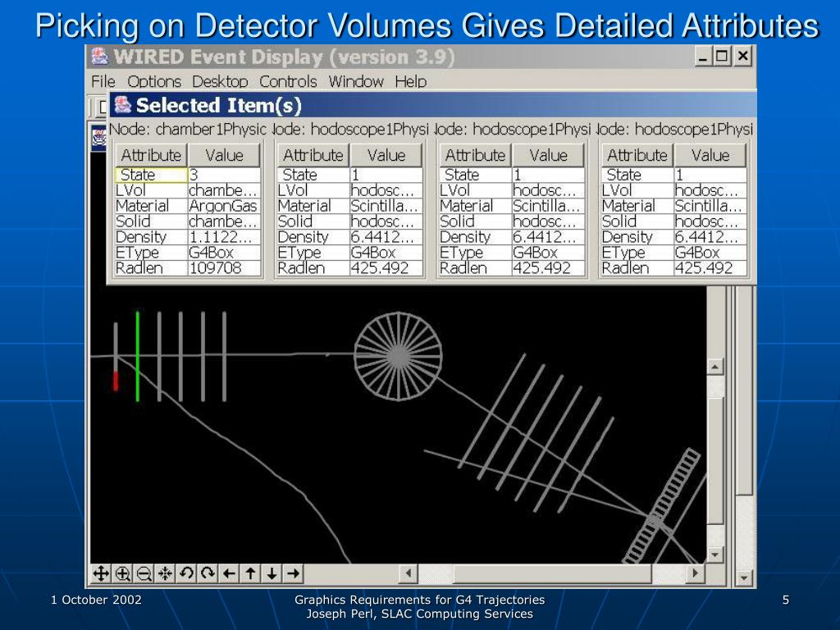Shift view using down arrow toolbar icon

click(x=272, y=573)
